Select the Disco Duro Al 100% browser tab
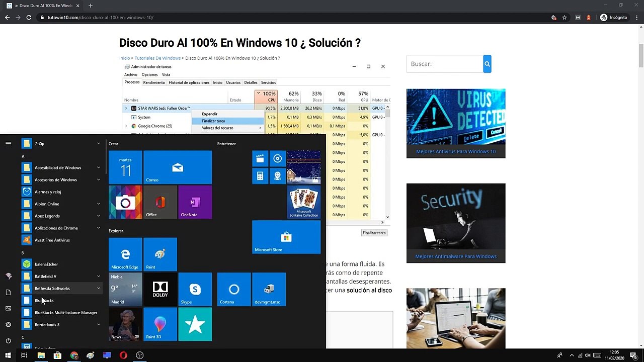Image resolution: width=644 pixels, height=362 pixels. click(44, 6)
